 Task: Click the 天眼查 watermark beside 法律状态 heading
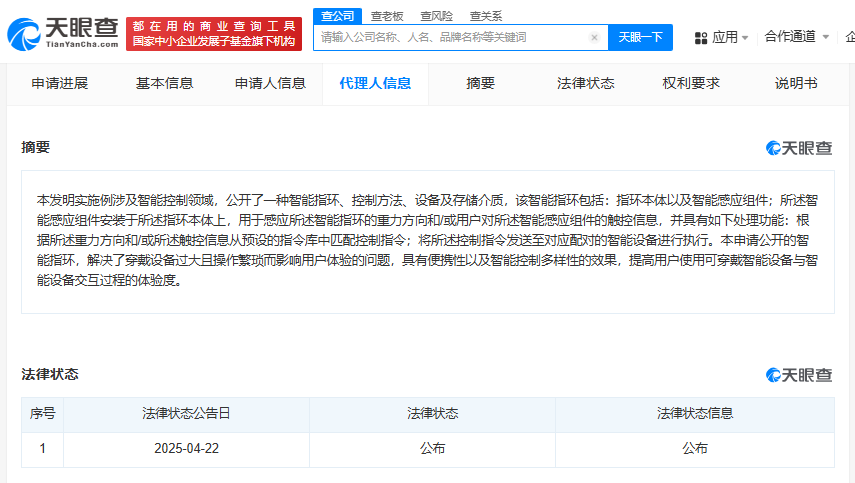pyautogui.click(x=799, y=375)
